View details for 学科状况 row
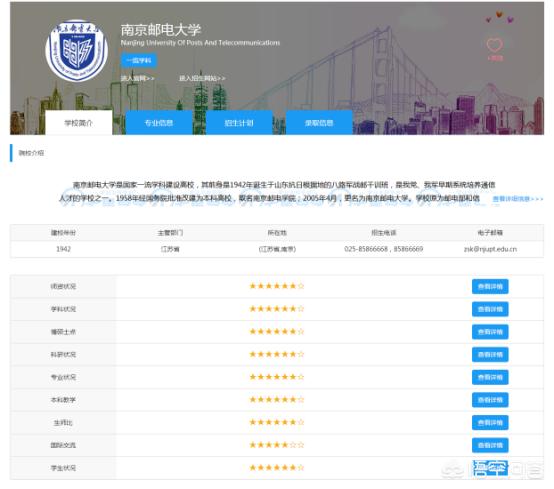 490,309
